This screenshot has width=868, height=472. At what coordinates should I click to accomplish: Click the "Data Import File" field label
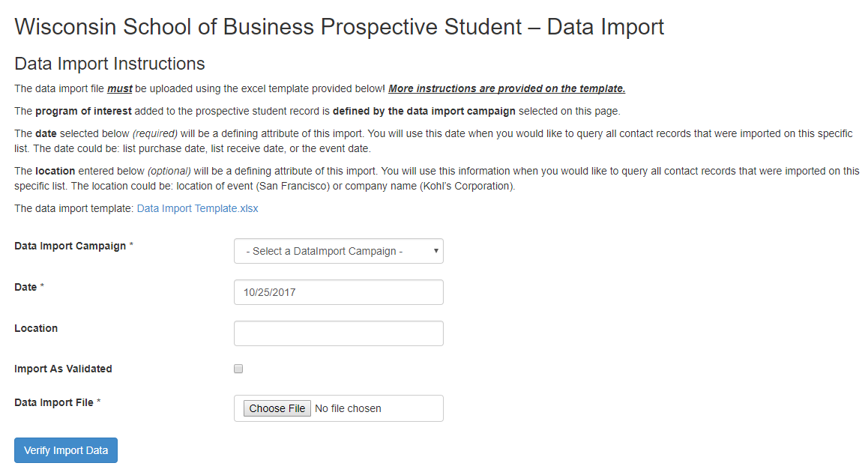point(54,402)
